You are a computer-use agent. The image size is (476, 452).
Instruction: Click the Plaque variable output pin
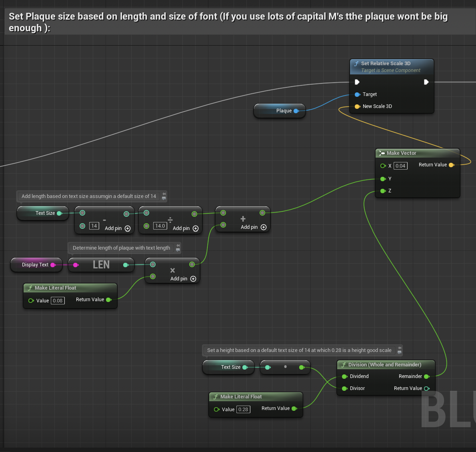296,111
